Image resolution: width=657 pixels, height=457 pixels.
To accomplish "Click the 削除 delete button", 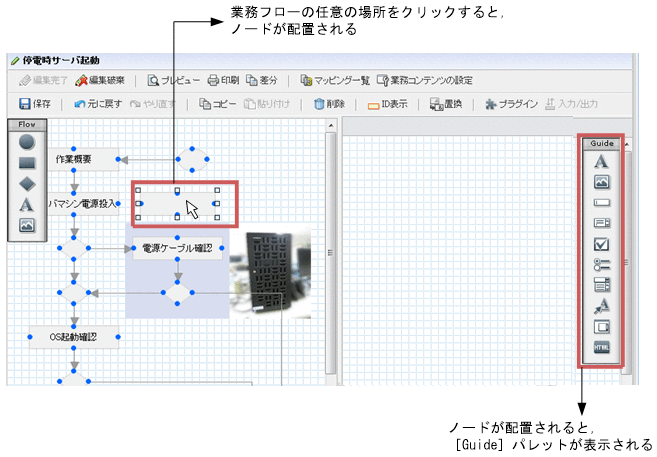I will click(x=329, y=104).
